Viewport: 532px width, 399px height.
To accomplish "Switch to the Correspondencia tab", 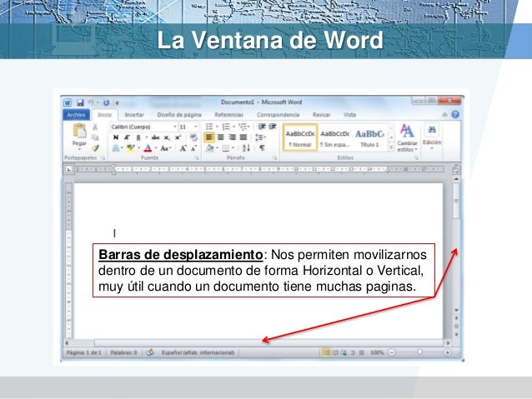I will [x=278, y=115].
